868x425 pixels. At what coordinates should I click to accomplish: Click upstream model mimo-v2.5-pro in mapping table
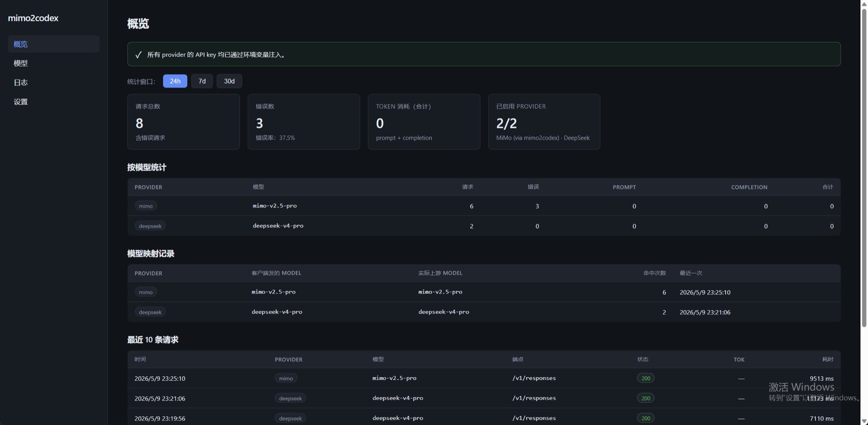click(440, 292)
